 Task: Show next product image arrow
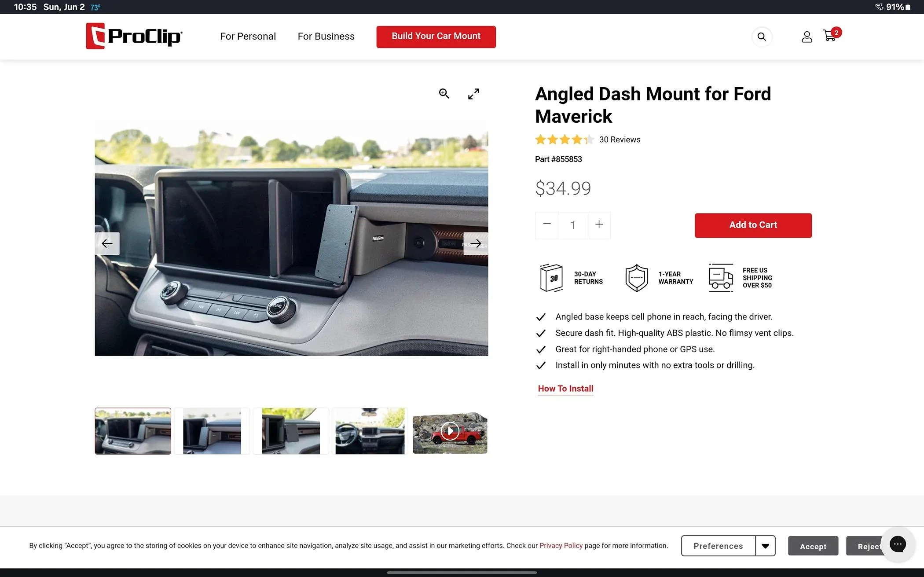[x=476, y=243]
